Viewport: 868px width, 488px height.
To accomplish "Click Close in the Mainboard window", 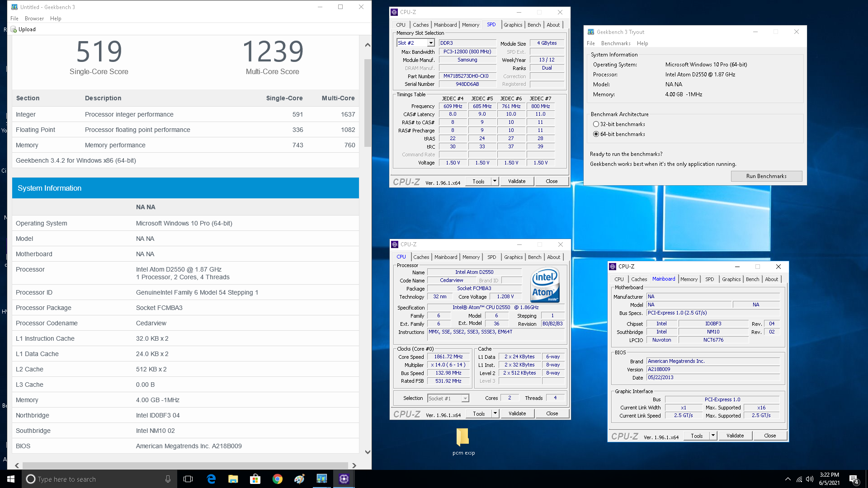I will [x=770, y=436].
